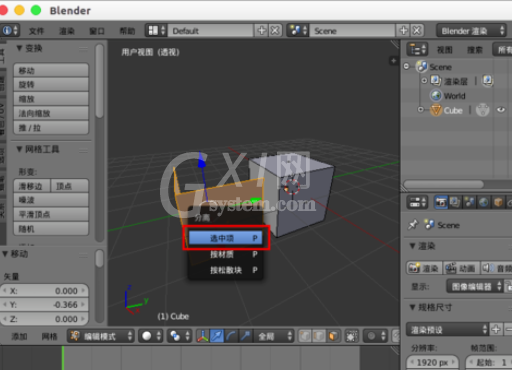Collapse the 变换 panel
Screen dimensions: 512x370
19,48
